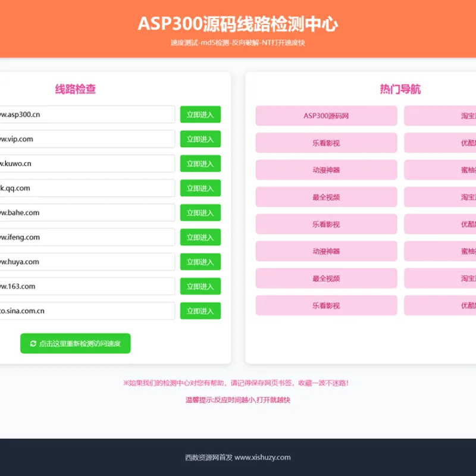Screen dimensions: 476x476
Task: Click into the vip.com input field
Action: tap(87, 139)
